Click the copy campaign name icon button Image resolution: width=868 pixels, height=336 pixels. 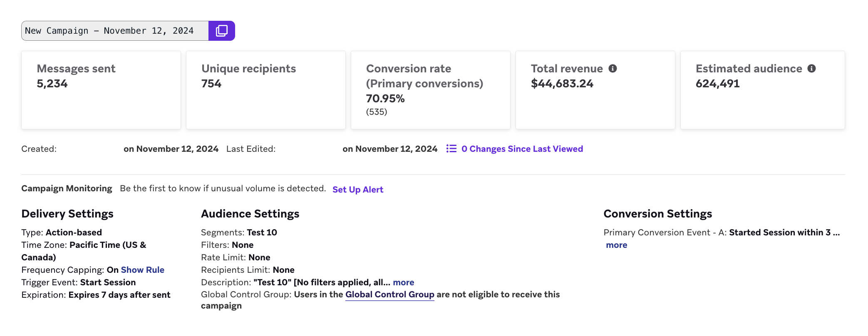221,31
